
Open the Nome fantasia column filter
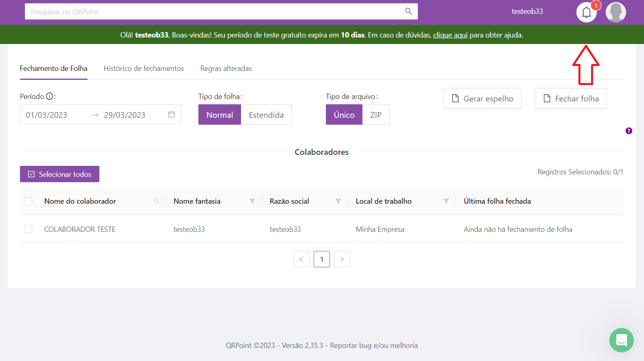[252, 201]
